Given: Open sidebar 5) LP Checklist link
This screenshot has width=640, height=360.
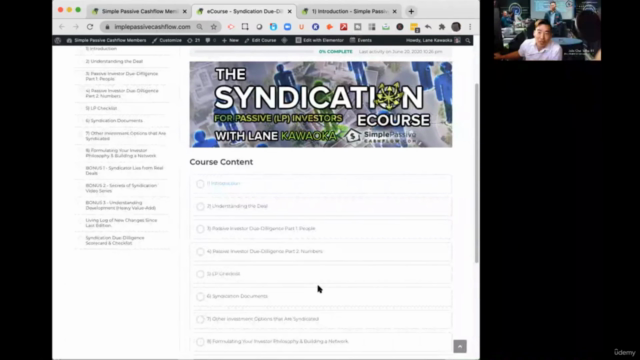Looking at the screenshot, I should click(101, 108).
